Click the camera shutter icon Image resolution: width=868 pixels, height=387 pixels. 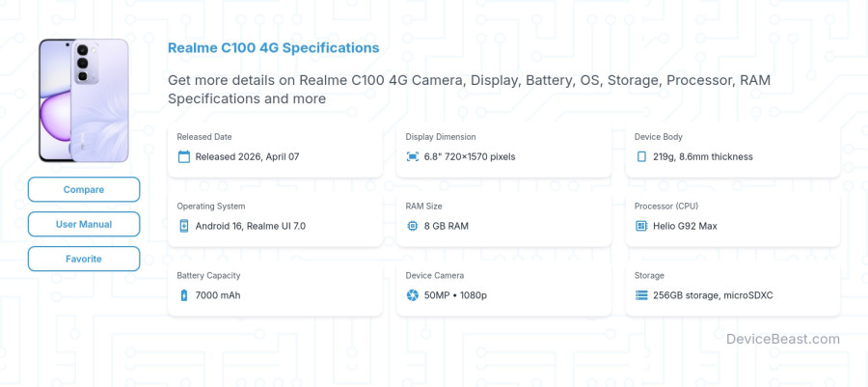[413, 295]
